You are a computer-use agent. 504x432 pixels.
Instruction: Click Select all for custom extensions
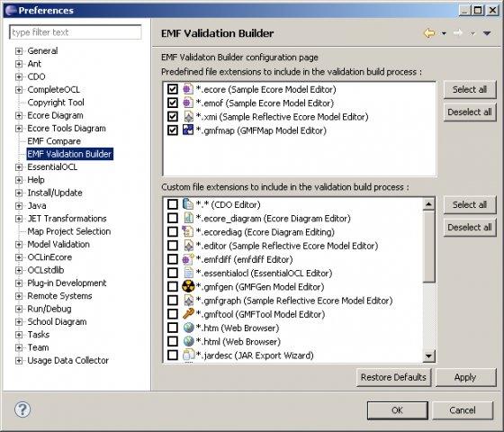(470, 204)
